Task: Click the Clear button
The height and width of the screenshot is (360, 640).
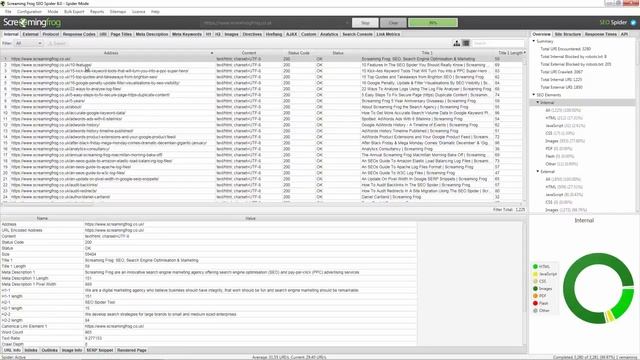Action: click(x=393, y=23)
